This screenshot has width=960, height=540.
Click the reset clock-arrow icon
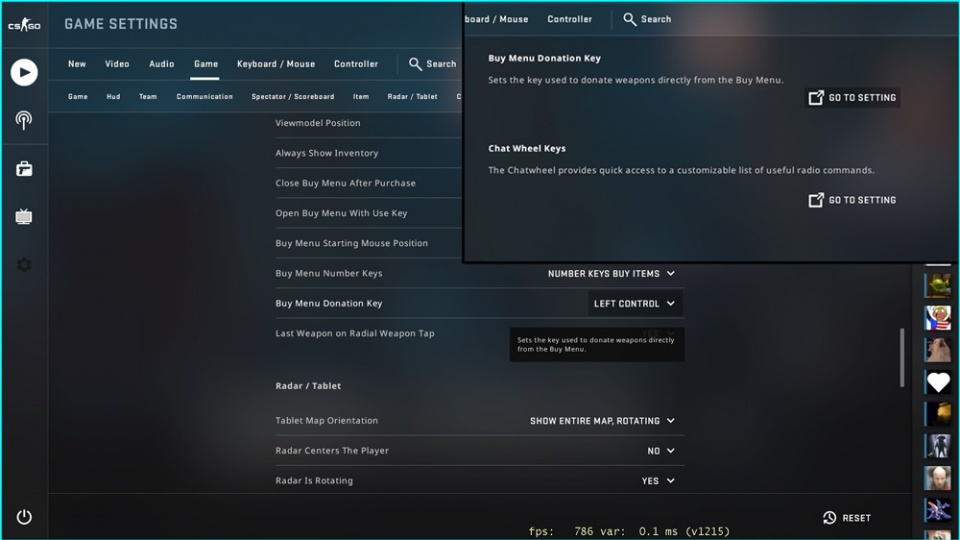pyautogui.click(x=830, y=518)
